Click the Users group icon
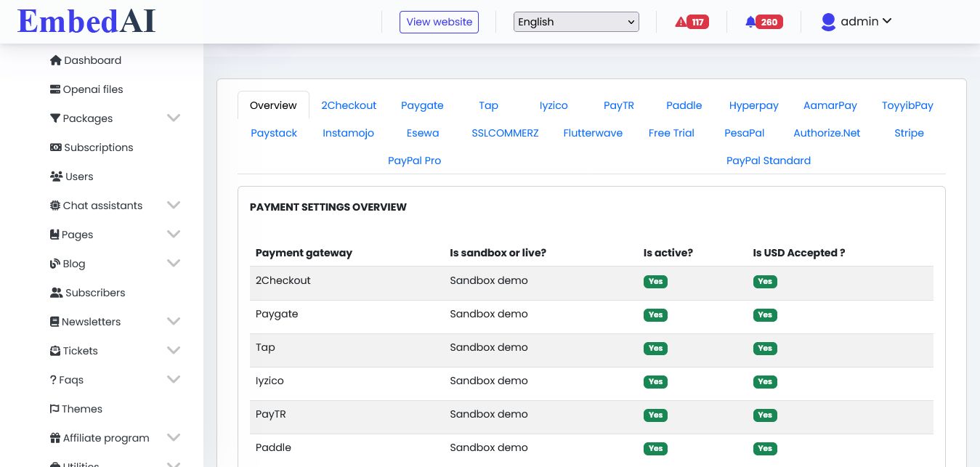Viewport: 980px width, 467px height. click(x=56, y=176)
